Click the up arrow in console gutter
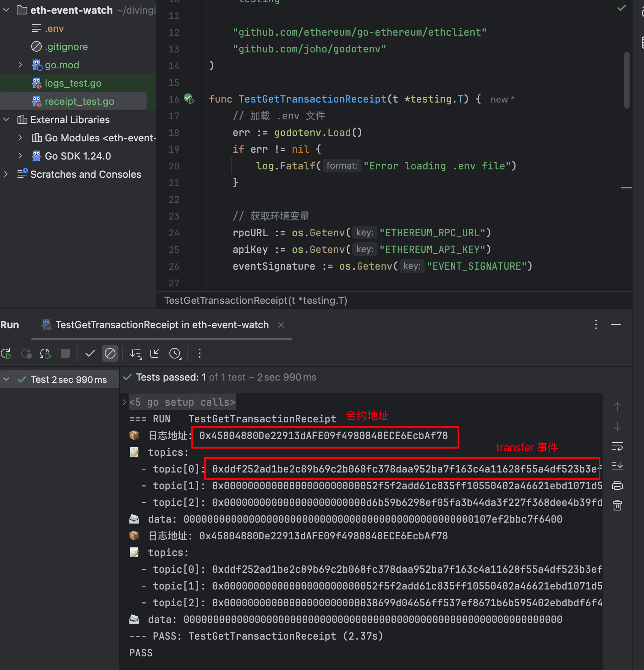This screenshot has height=670, width=644. click(617, 406)
